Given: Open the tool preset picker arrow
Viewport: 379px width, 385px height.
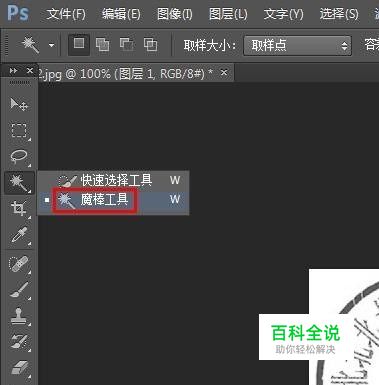Looking at the screenshot, I should pyautogui.click(x=51, y=45).
